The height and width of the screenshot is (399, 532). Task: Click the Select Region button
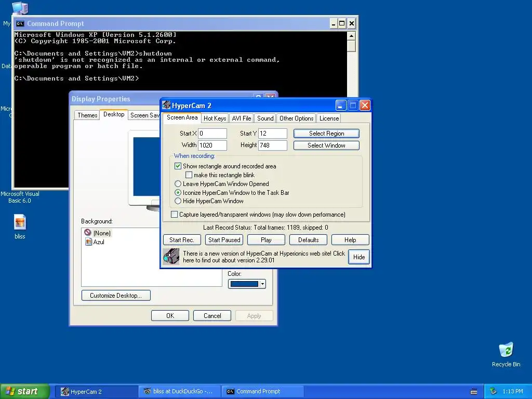point(326,134)
